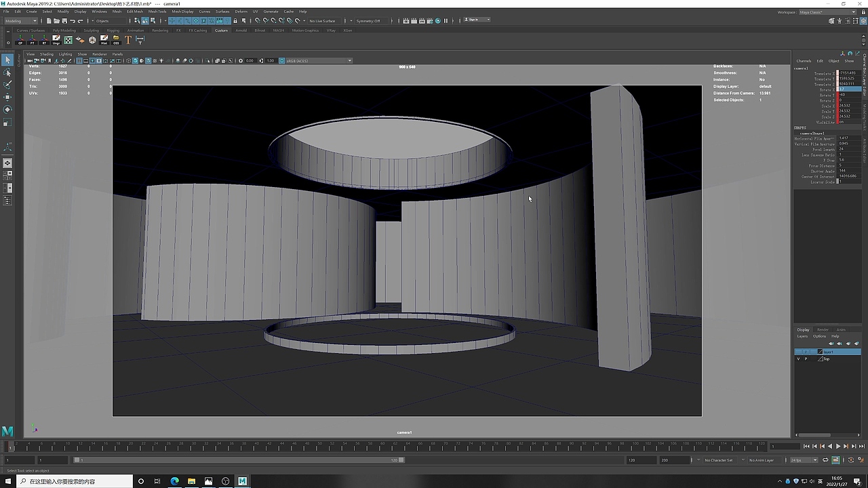The image size is (868, 488).
Task: Open the Edit Mesh menu
Action: tap(135, 12)
